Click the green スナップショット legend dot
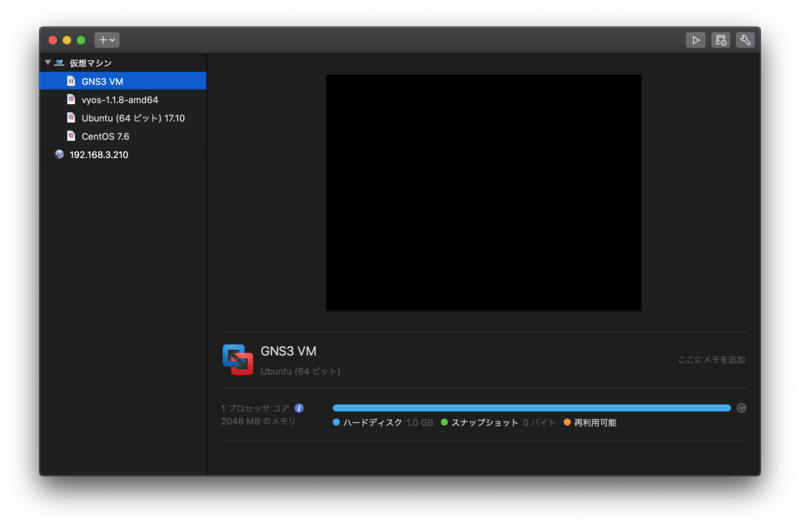This screenshot has height=528, width=800. coord(444,422)
